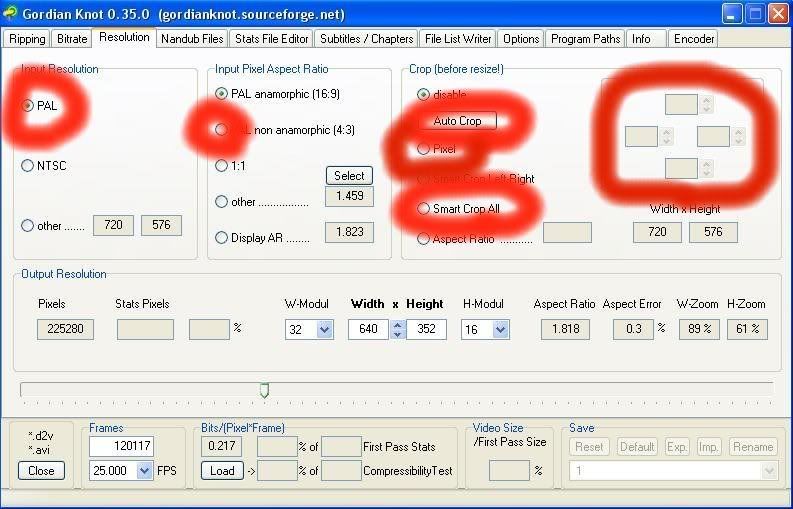The image size is (793, 509).
Task: Click the output Width field 640
Action: pyautogui.click(x=369, y=329)
